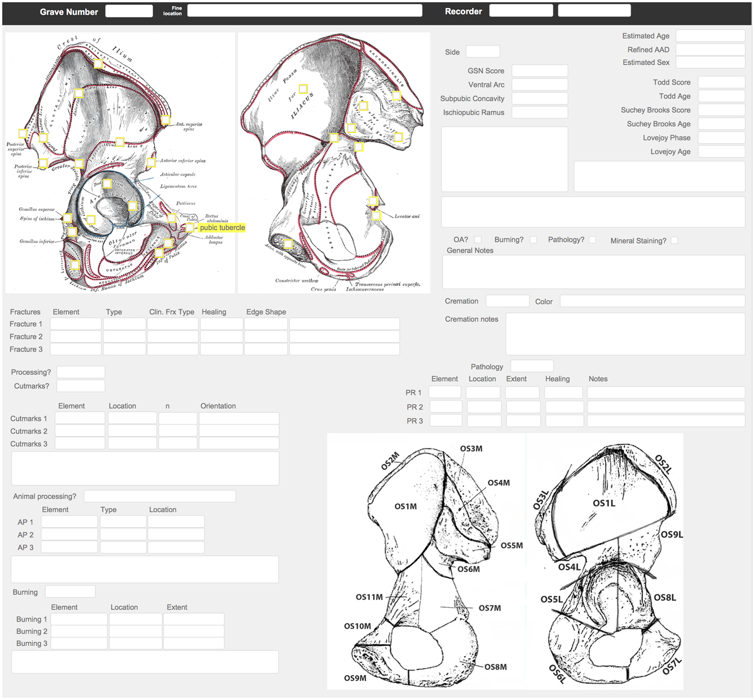The height and width of the screenshot is (700, 755).
Task: Click the Recorder header label
Action: pyautogui.click(x=463, y=11)
